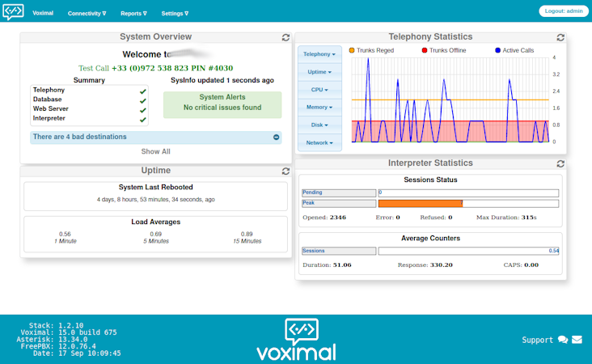The width and height of the screenshot is (592, 364).
Task: Click the 0.69 five-minute load average
Action: [x=155, y=234]
